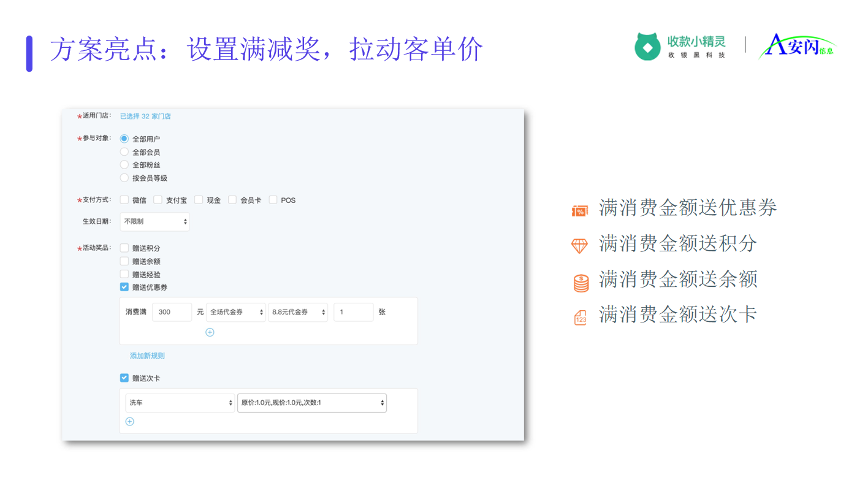Add a 次卡 row with the plus icon under 洗车
The image size is (868, 488).
129,422
